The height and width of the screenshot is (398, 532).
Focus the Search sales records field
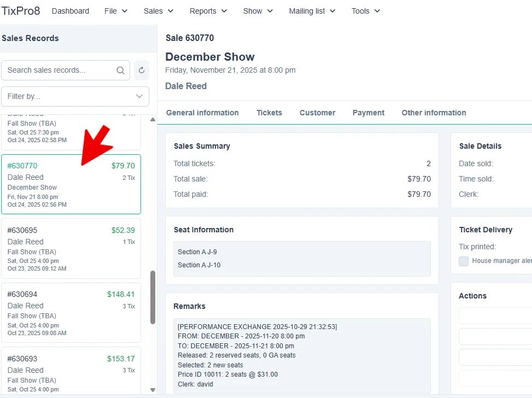coord(66,70)
